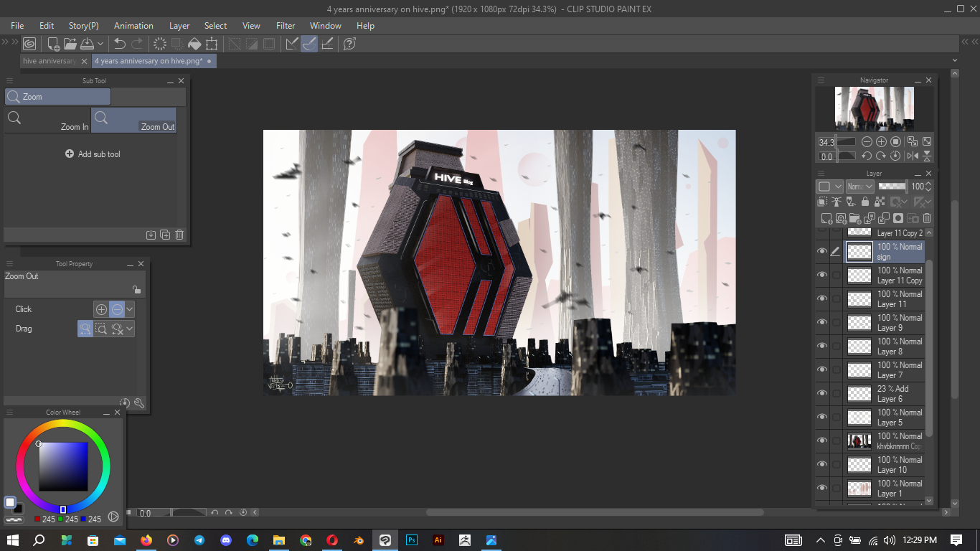Undo the last action in toolbar
This screenshot has height=551, width=980.
(120, 44)
